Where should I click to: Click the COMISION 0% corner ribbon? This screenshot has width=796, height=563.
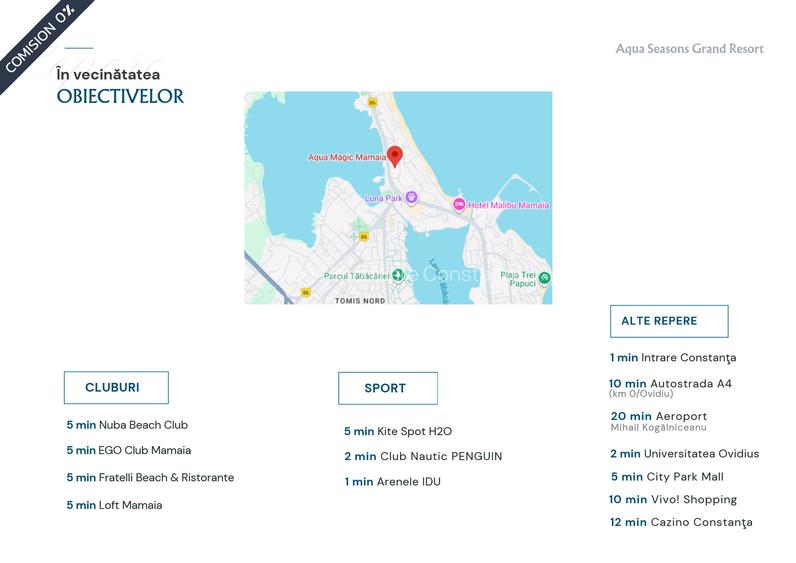pos(38,40)
